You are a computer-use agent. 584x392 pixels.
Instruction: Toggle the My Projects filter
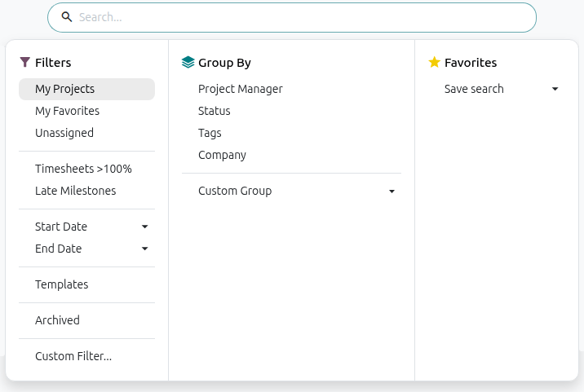click(x=86, y=89)
